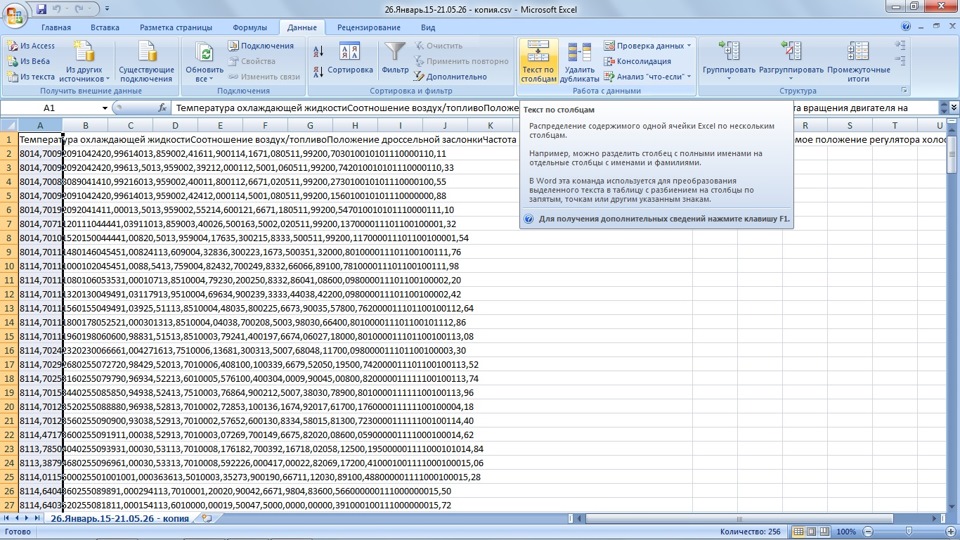Switch to Вставка ribbon tab

[105, 28]
